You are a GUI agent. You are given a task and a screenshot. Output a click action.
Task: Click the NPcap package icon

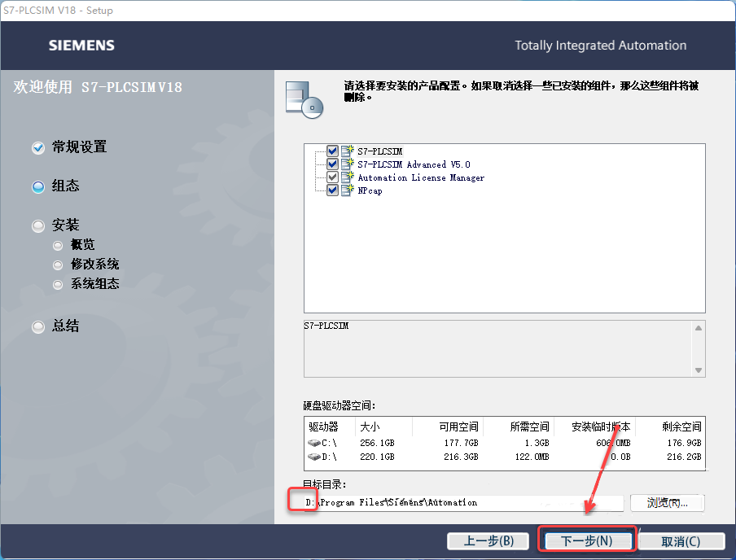click(345, 190)
